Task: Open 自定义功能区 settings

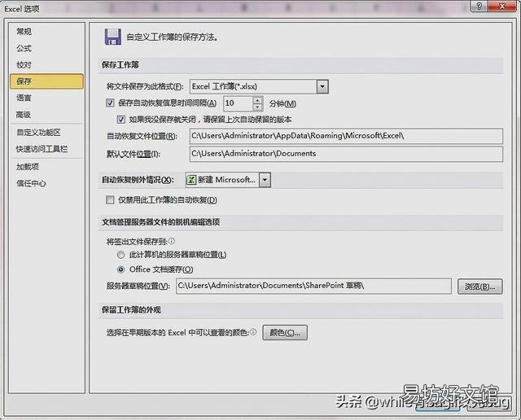Action: 38,133
